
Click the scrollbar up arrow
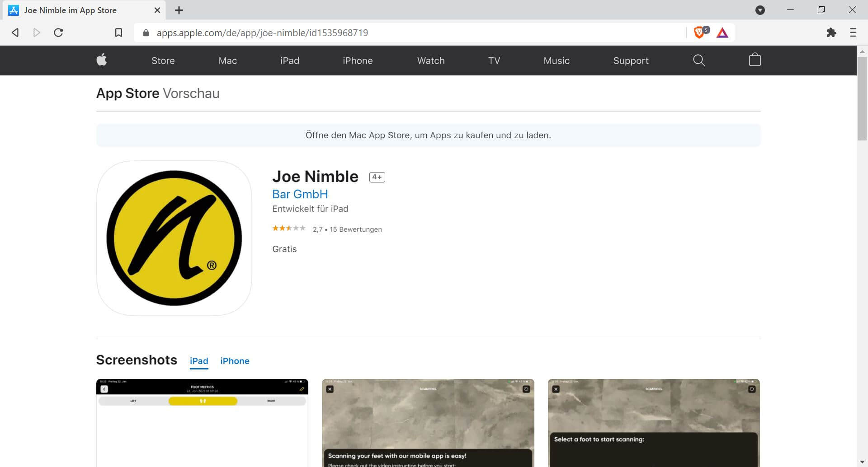862,51
